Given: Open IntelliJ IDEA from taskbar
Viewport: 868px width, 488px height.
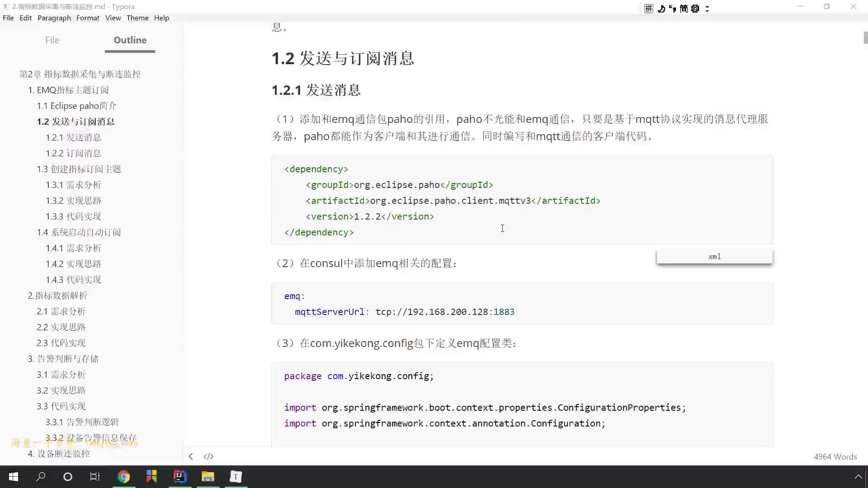Looking at the screenshot, I should coord(180,477).
